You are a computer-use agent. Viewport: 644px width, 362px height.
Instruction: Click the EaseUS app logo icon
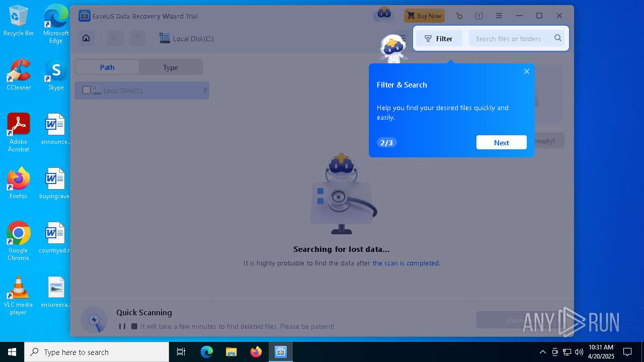pos(84,16)
